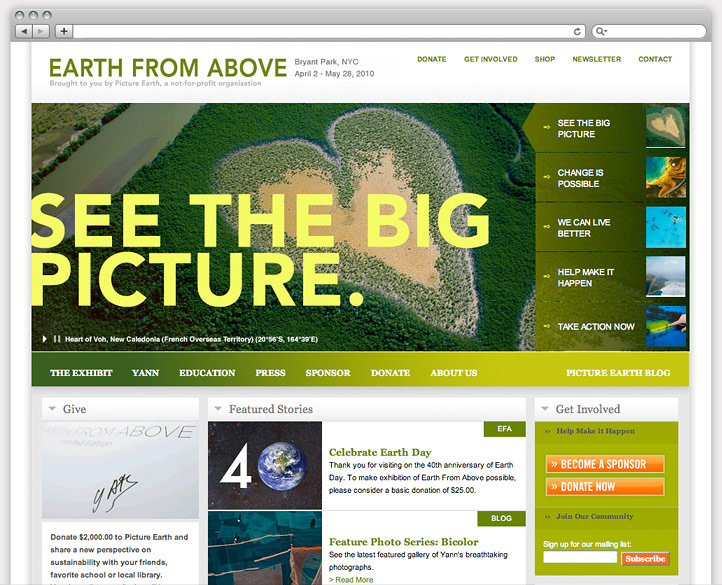Viewport: 722px width, 585px height.
Task: Click the plus add-bookmark button
Action: pos(64,31)
